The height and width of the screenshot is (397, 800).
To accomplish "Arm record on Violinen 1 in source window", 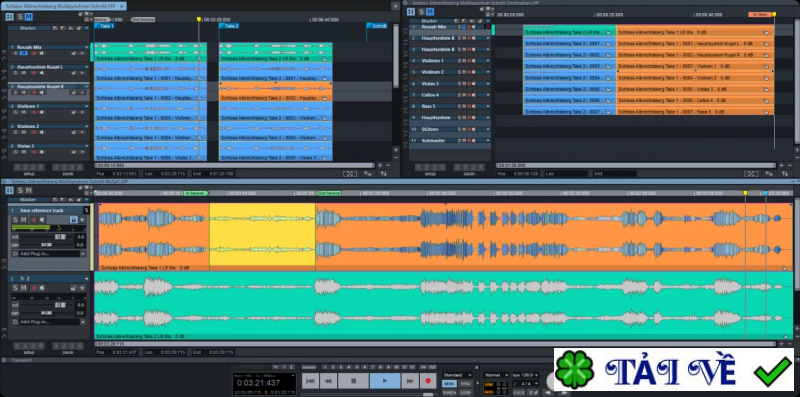I will 34,112.
